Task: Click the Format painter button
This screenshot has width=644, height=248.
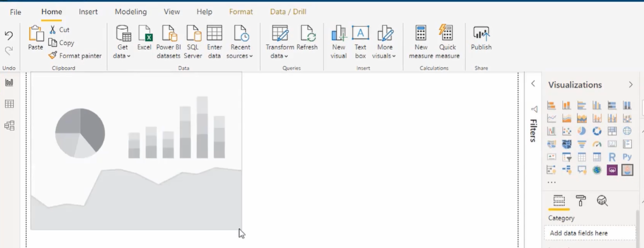Action: pos(75,56)
